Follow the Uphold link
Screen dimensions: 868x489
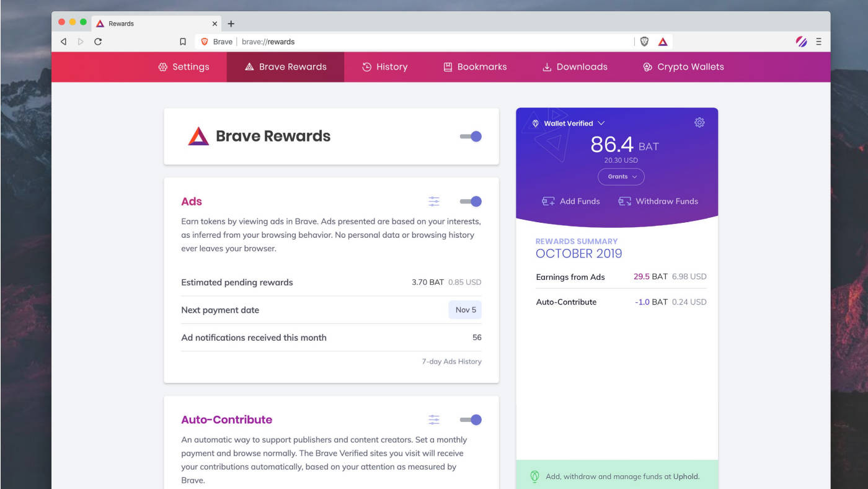(686, 477)
